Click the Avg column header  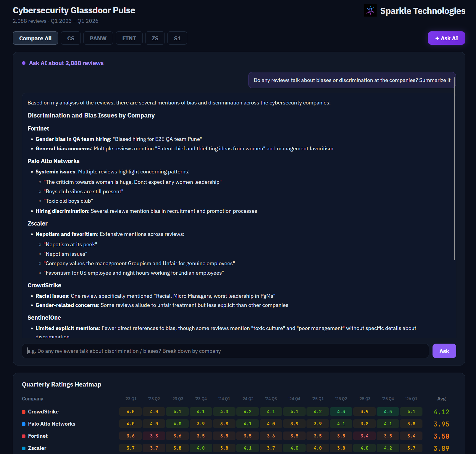[x=441, y=399]
